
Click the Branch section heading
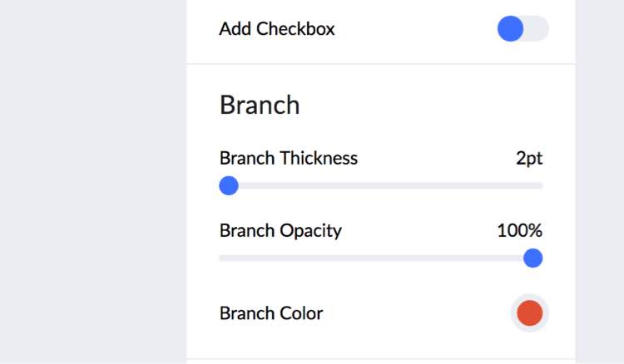point(260,106)
